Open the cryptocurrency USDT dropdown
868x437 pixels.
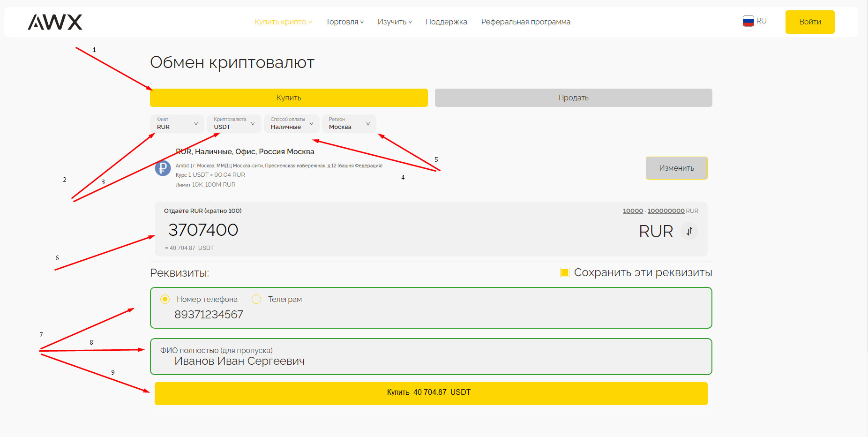pyautogui.click(x=234, y=124)
